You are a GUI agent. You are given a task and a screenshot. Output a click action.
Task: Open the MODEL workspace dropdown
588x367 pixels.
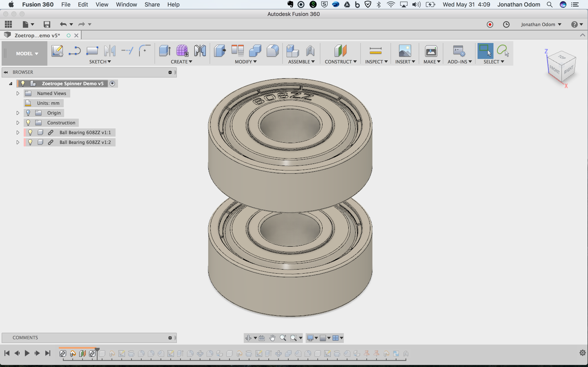(x=27, y=53)
